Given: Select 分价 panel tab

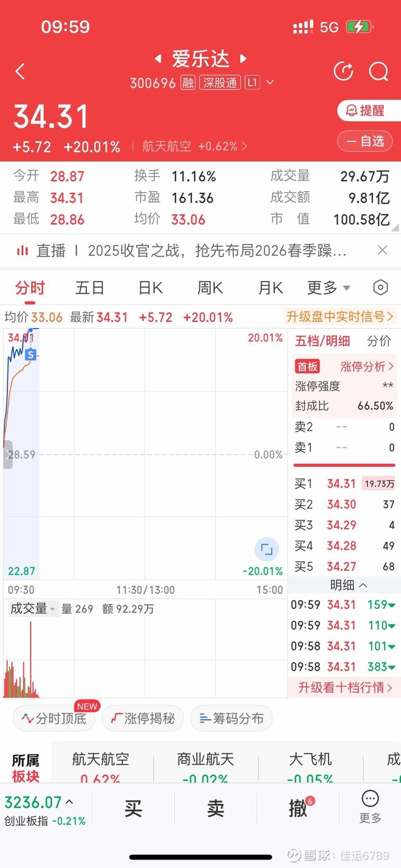Looking at the screenshot, I should pos(379,341).
